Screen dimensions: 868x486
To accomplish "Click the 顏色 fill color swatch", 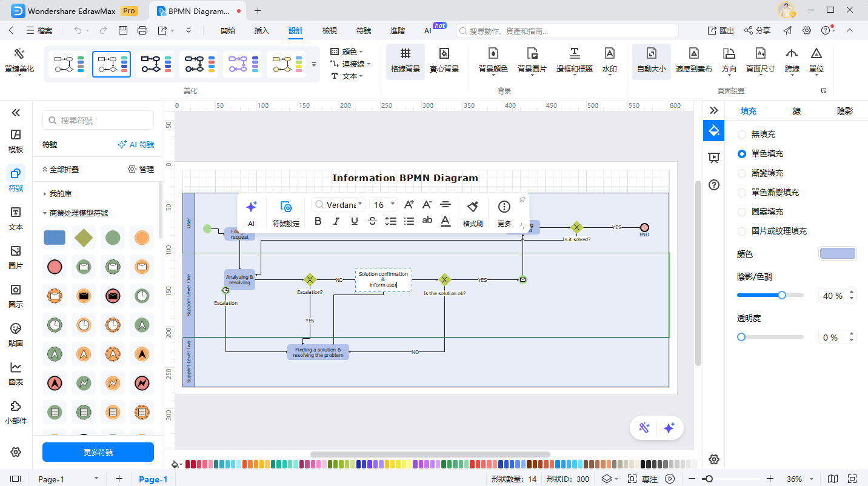I will click(x=837, y=254).
